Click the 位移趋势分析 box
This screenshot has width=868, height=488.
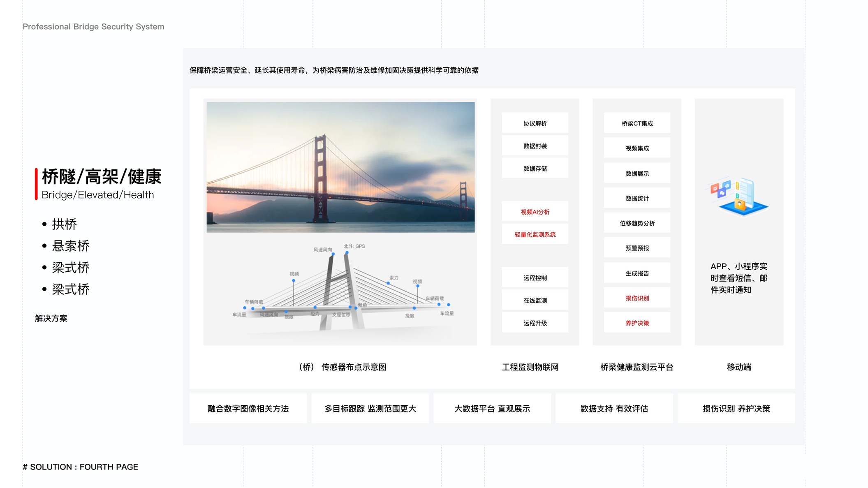(637, 223)
